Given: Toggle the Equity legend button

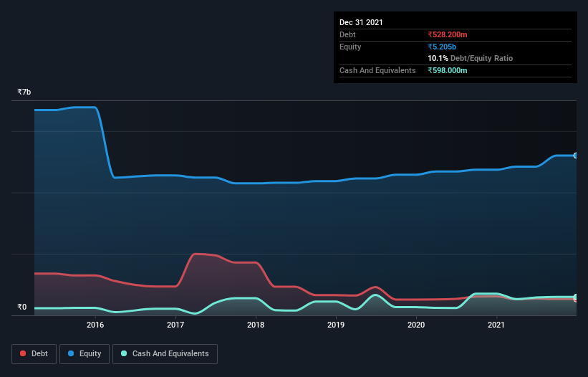Looking at the screenshot, I should (85, 354).
